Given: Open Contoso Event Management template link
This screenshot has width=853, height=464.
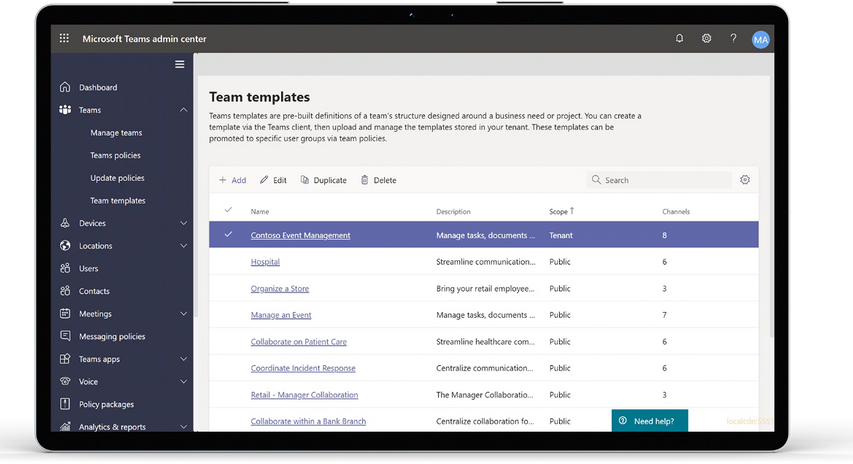Looking at the screenshot, I should click(x=300, y=235).
